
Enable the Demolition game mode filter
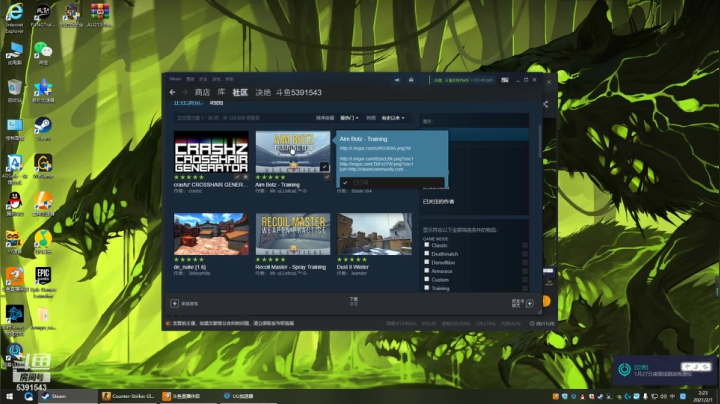point(427,262)
